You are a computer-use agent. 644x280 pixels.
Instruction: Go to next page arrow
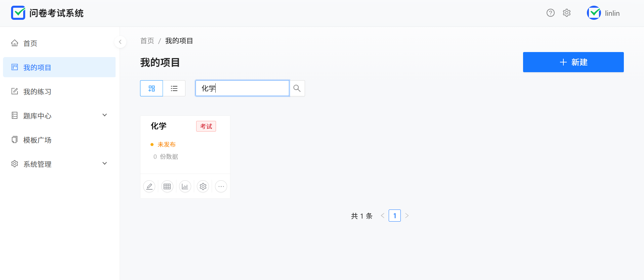pyautogui.click(x=407, y=216)
